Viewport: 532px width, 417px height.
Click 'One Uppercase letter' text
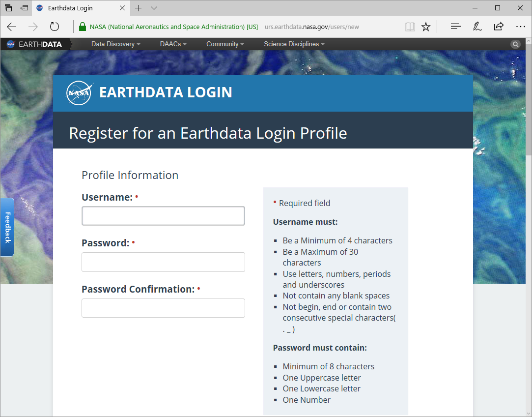tap(322, 378)
